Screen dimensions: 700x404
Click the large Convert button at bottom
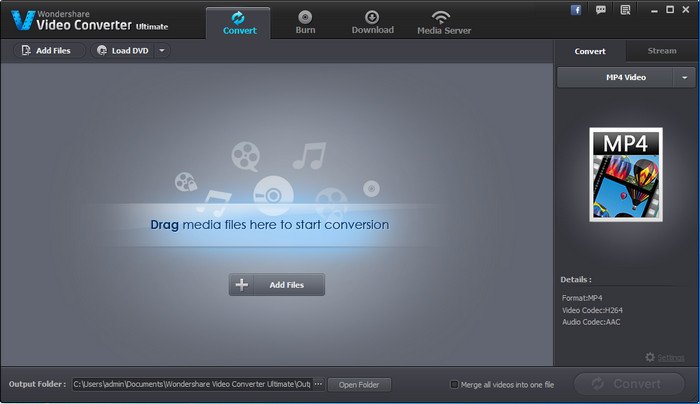pos(629,384)
